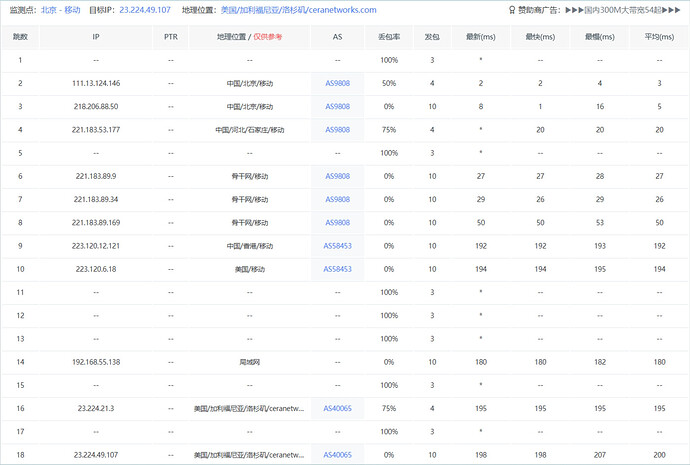
Task: Click the 跳数 column header
Action: (x=20, y=37)
